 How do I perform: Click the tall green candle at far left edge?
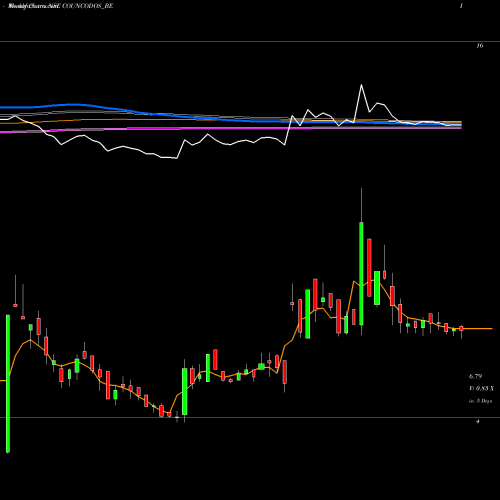8,383
